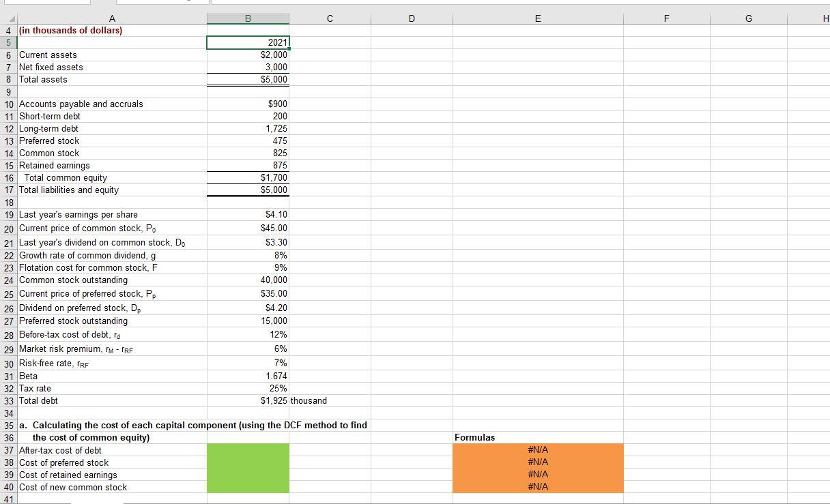830x504 pixels.
Task: Click the fill handle of the selected 2021 cell
Action: coord(289,48)
